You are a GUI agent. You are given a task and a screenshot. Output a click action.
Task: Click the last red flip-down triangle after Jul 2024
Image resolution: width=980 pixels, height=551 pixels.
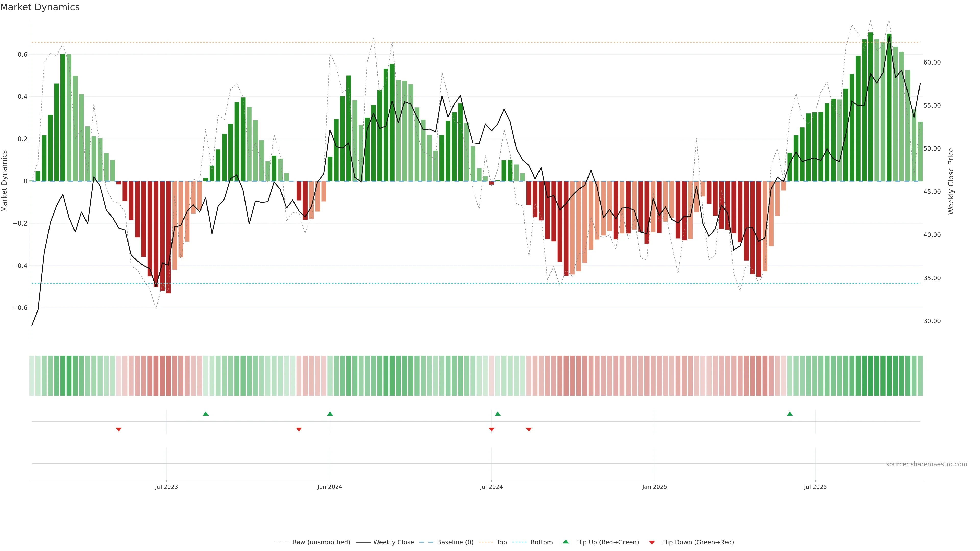(x=529, y=429)
